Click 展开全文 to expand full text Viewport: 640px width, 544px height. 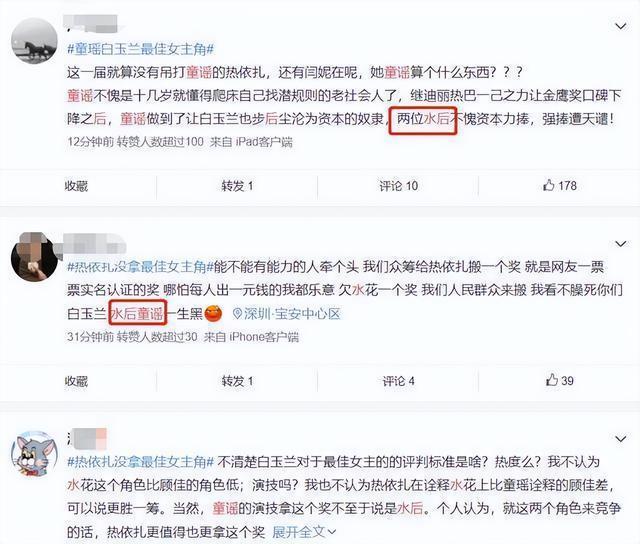click(x=304, y=532)
